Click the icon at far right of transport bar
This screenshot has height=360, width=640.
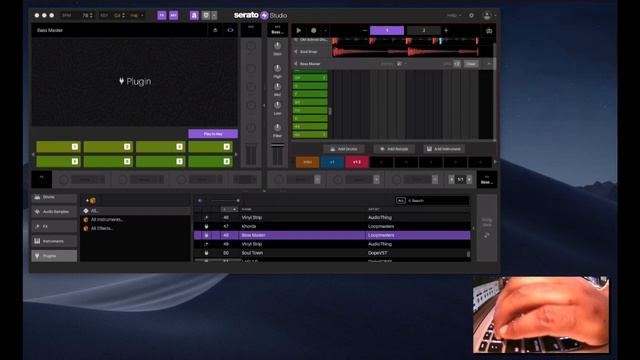click(x=489, y=31)
